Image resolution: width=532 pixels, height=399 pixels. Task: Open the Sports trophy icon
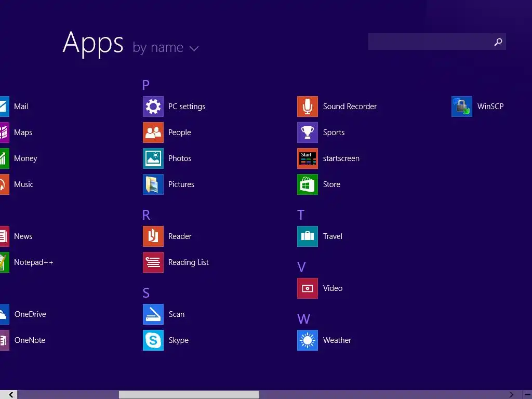point(308,132)
